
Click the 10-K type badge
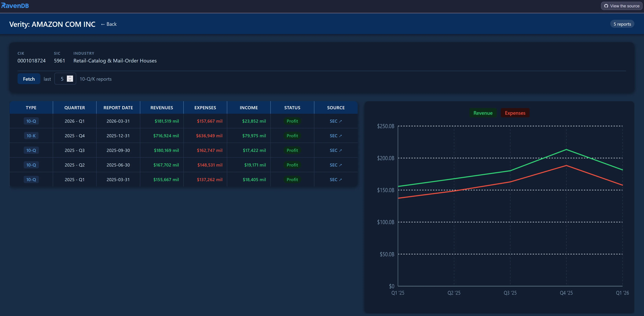pyautogui.click(x=31, y=136)
